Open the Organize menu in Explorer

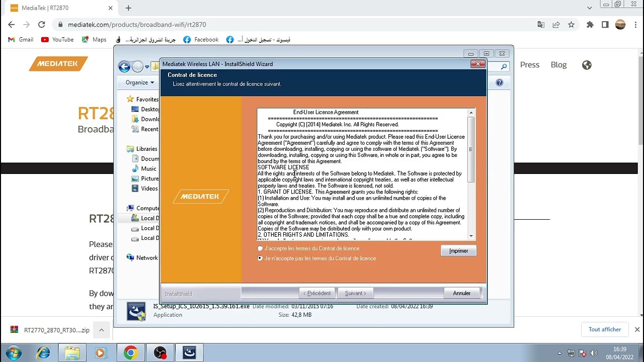(140, 82)
